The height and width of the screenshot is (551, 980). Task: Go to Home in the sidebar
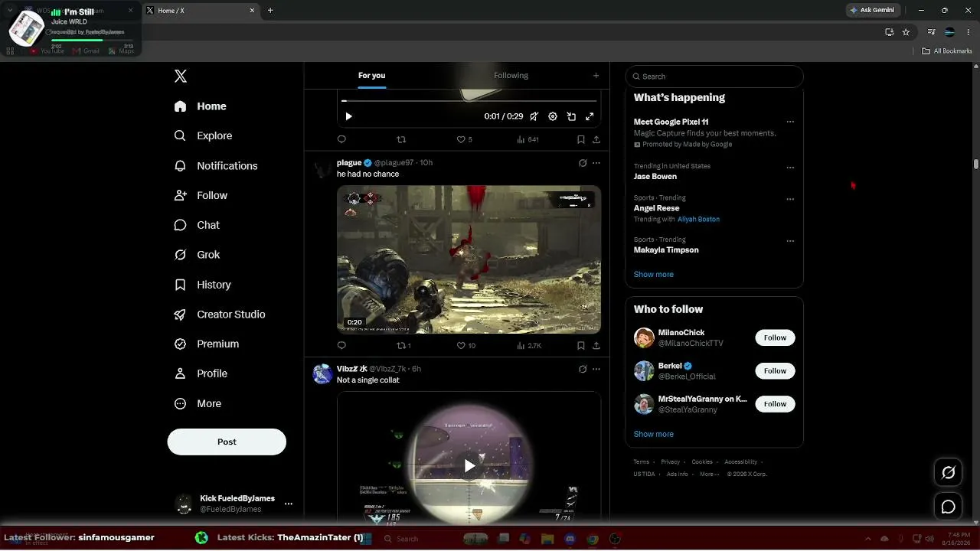(x=200, y=106)
